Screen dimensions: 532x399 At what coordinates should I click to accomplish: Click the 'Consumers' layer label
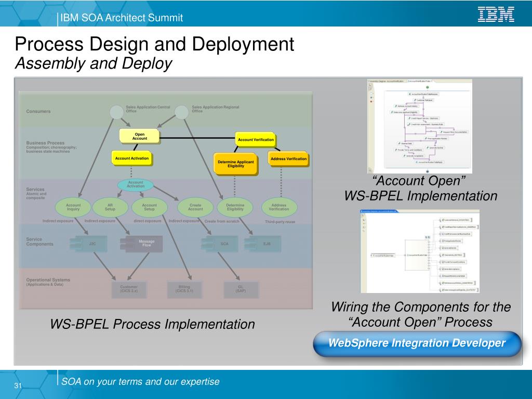click(38, 111)
